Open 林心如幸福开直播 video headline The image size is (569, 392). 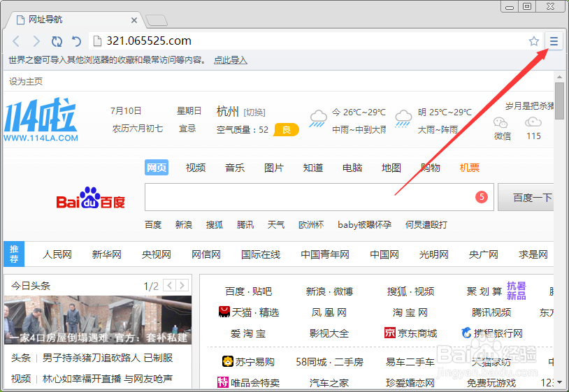click(108, 379)
